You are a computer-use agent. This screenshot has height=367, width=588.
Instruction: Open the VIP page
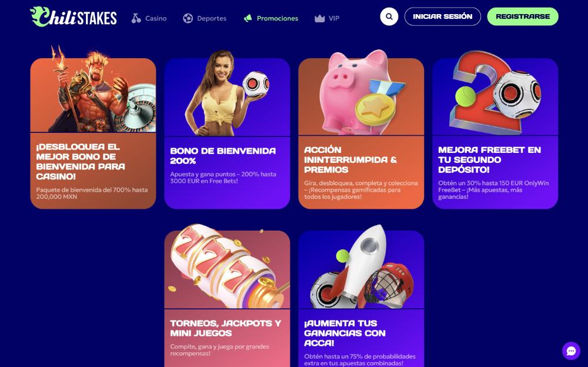pyautogui.click(x=327, y=18)
